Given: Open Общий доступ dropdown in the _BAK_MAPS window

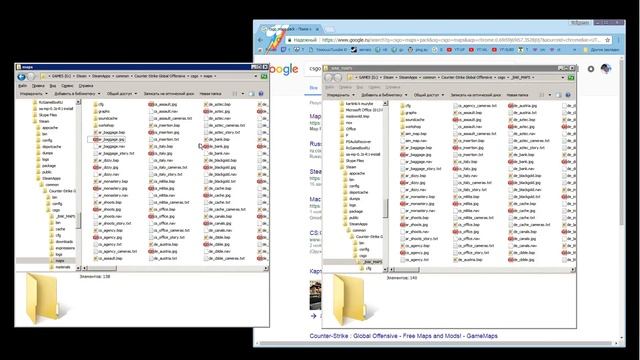Looking at the screenshot, I should [429, 95].
